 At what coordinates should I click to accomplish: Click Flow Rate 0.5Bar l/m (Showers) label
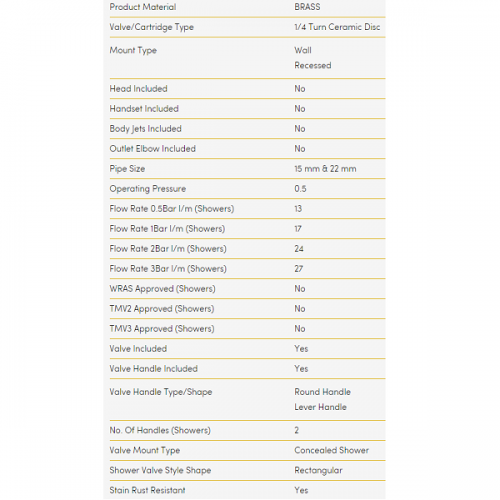[x=172, y=209]
